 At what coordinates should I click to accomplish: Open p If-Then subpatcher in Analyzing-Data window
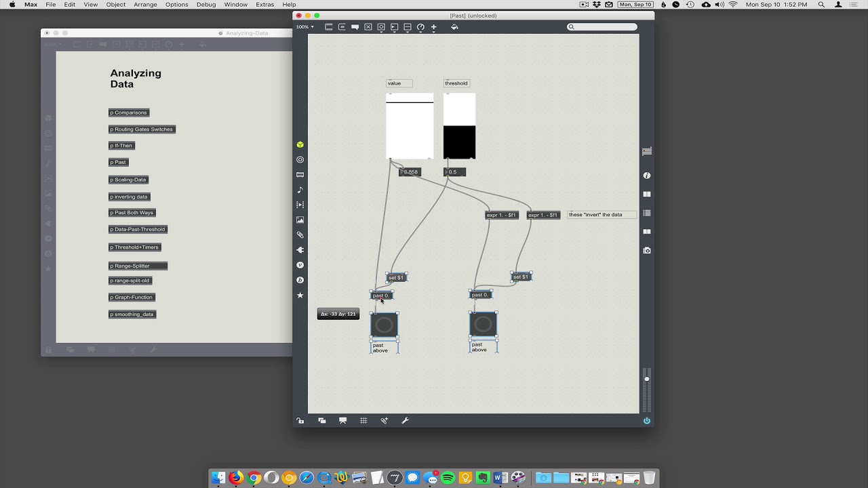coord(122,145)
